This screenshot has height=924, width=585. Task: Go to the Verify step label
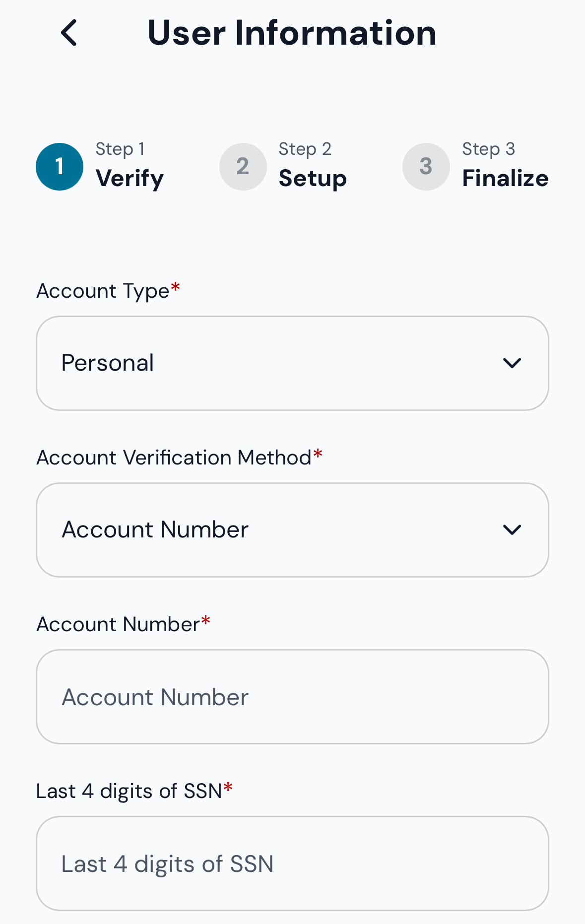[x=130, y=179]
